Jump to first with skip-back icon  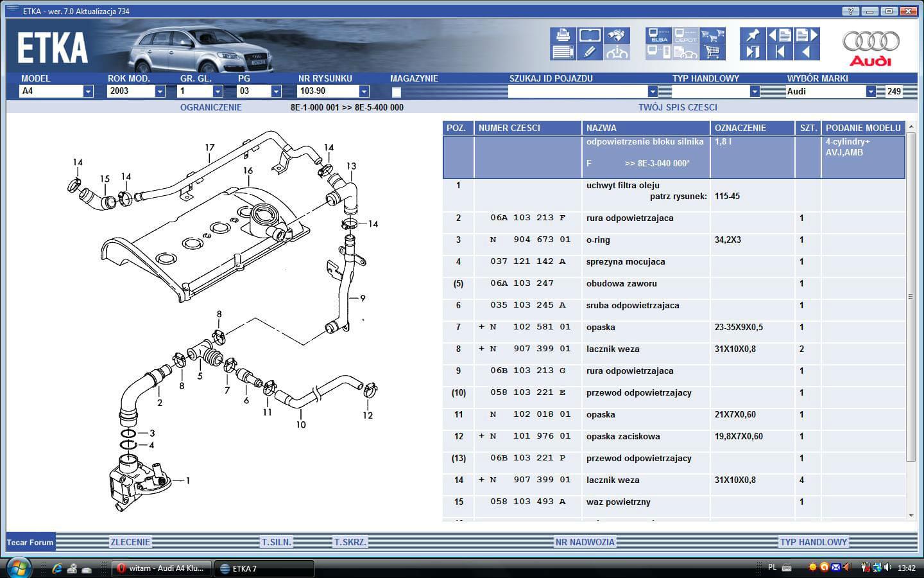[x=780, y=52]
